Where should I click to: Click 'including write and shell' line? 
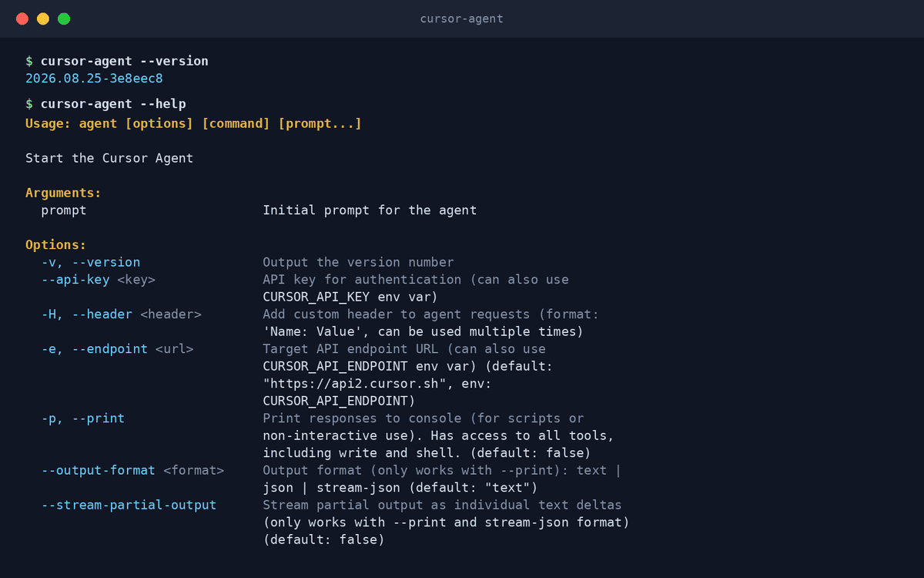click(x=427, y=452)
